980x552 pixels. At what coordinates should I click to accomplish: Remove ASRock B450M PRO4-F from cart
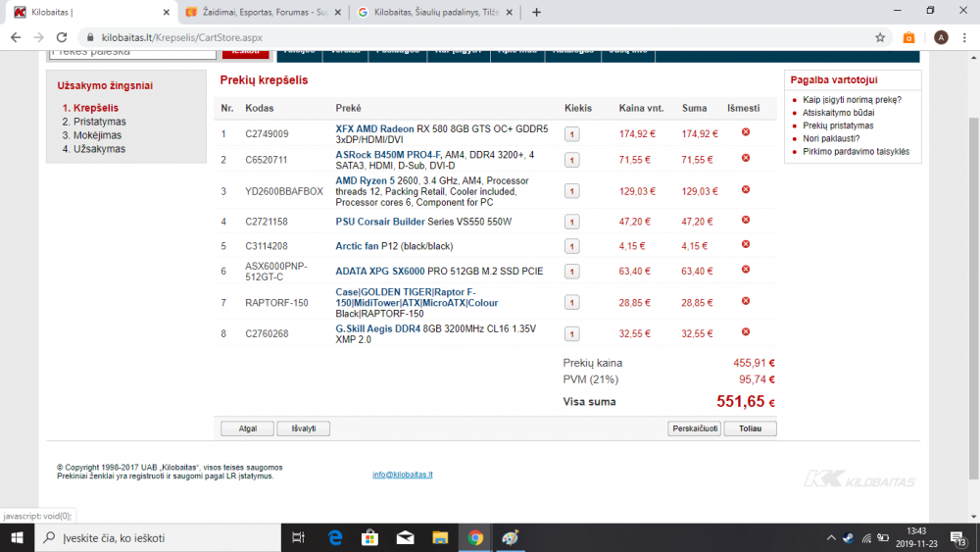tap(746, 158)
